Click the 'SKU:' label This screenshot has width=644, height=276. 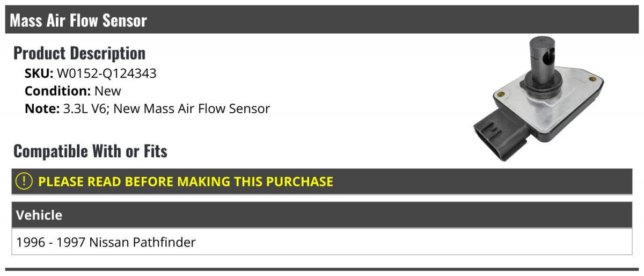[39, 74]
